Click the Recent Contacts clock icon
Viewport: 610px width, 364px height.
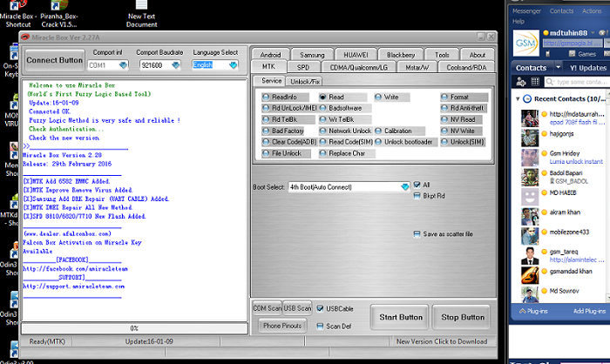tap(527, 98)
